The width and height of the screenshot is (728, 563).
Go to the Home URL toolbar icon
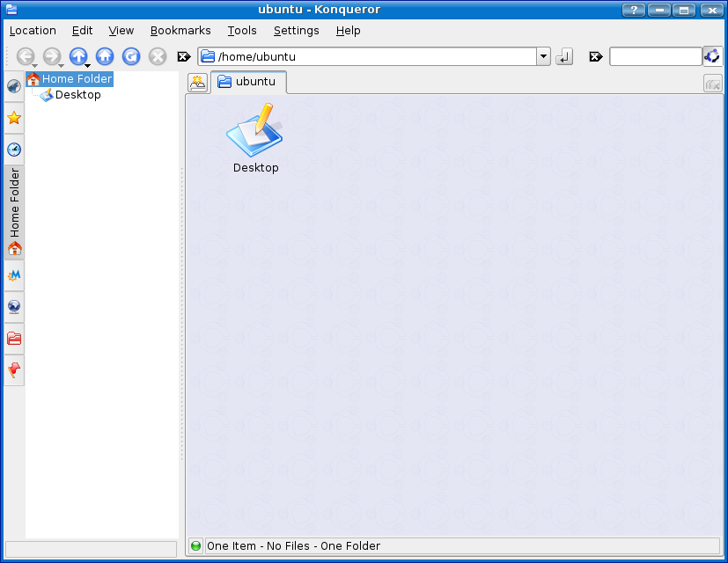tap(105, 56)
